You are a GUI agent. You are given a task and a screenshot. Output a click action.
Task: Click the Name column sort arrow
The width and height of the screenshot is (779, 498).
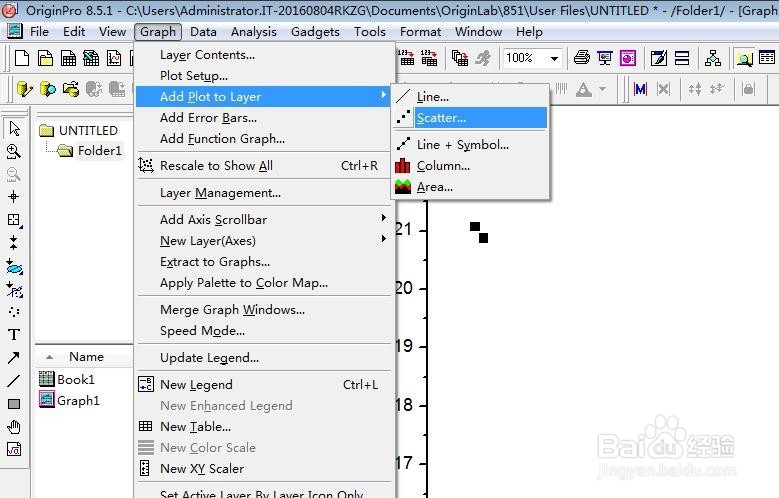50,357
